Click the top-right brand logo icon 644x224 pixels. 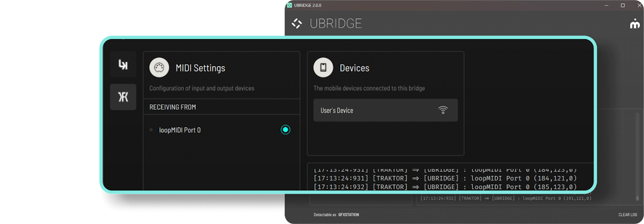tap(635, 23)
